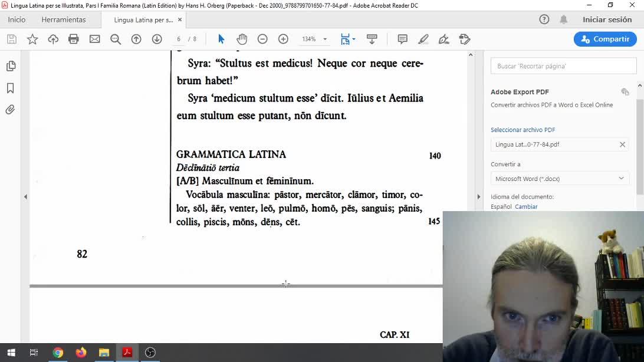Collapse the right tools pane

479,196
